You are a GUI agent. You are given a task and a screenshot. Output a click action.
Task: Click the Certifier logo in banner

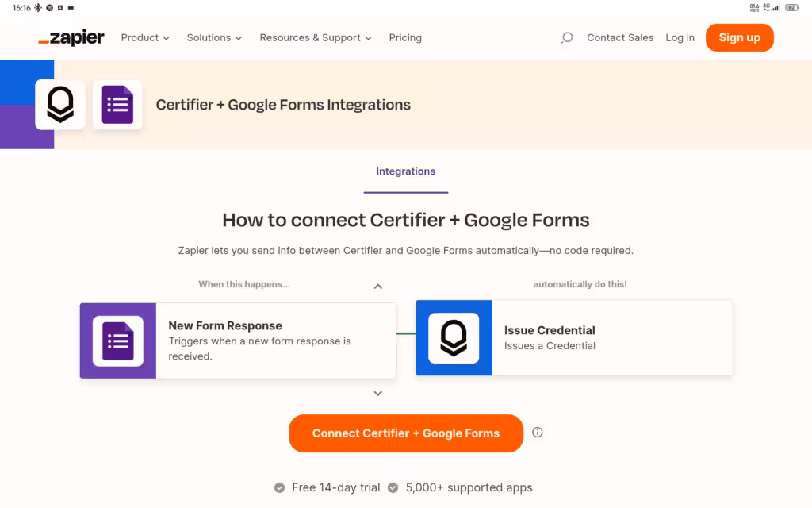[60, 105]
